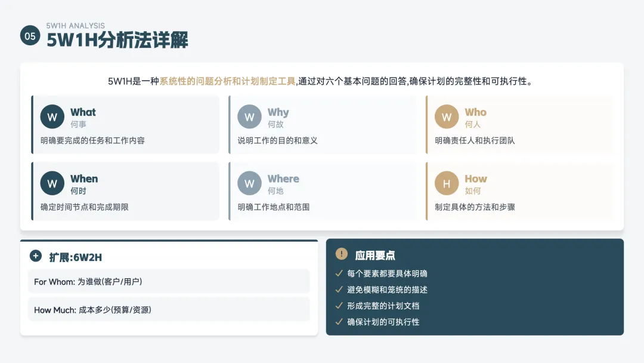Click the tan H icon for How
The width and height of the screenshot is (644, 363).
pos(447,183)
